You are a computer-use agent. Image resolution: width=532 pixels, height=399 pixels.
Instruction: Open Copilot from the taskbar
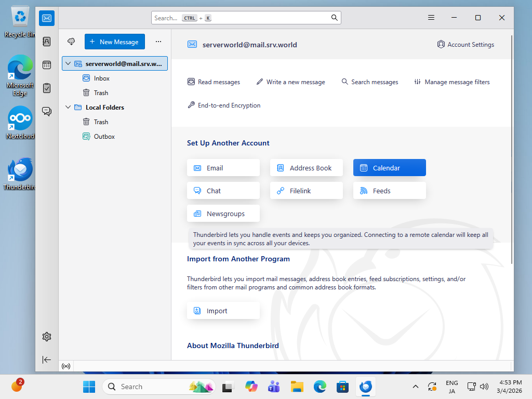pos(251,387)
